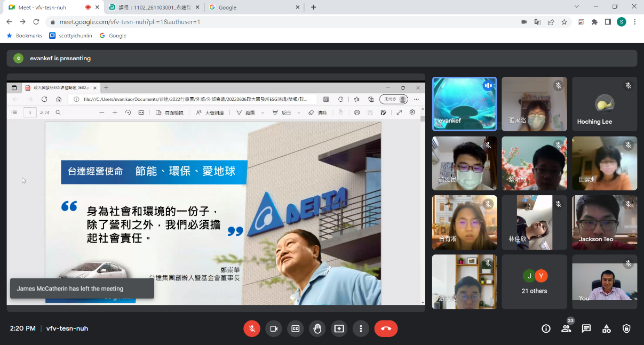The width and height of the screenshot is (644, 345).
Task: Close the Google browser tab
Action: [297, 7]
